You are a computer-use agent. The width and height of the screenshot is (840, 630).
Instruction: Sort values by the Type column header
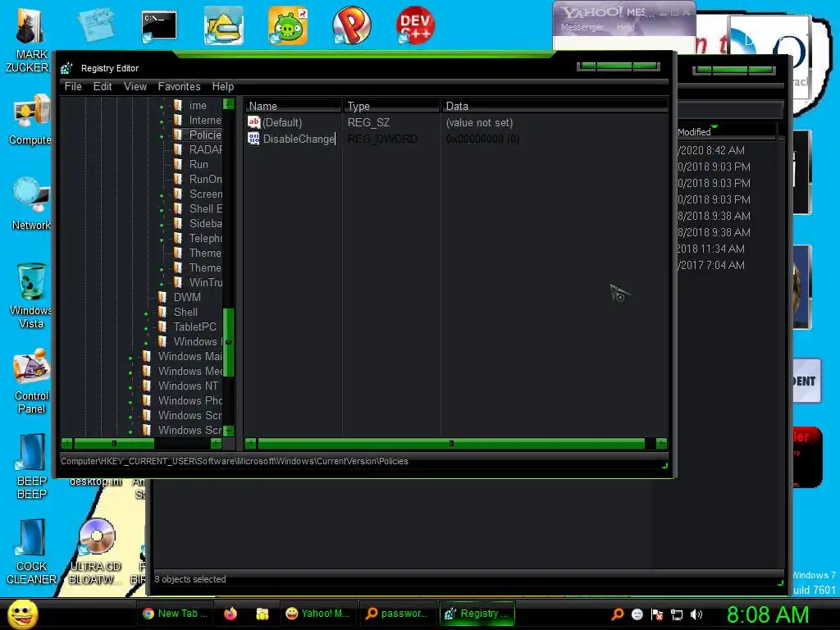point(391,106)
